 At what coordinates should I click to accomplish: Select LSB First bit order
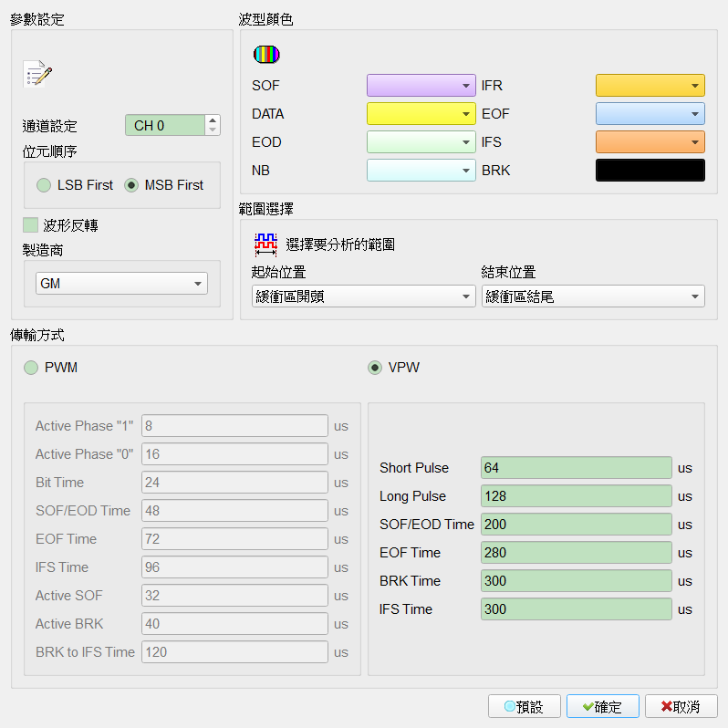pos(75,185)
